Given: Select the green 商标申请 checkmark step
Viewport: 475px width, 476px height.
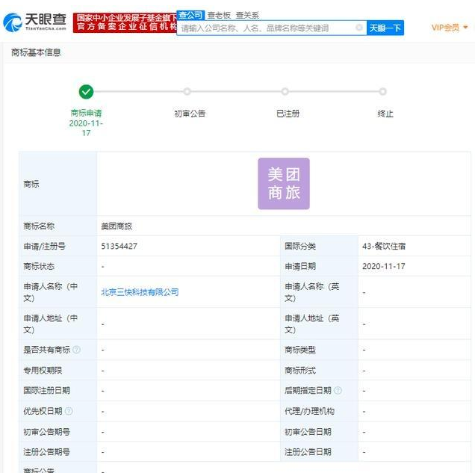Looking at the screenshot, I should (x=86, y=92).
